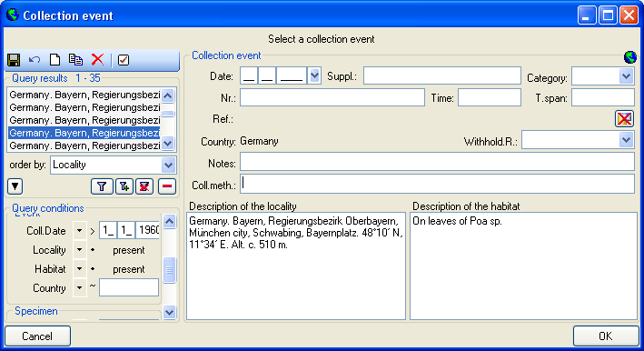
Task: Click the query conditions scrollbar thumb
Action: tap(169, 270)
